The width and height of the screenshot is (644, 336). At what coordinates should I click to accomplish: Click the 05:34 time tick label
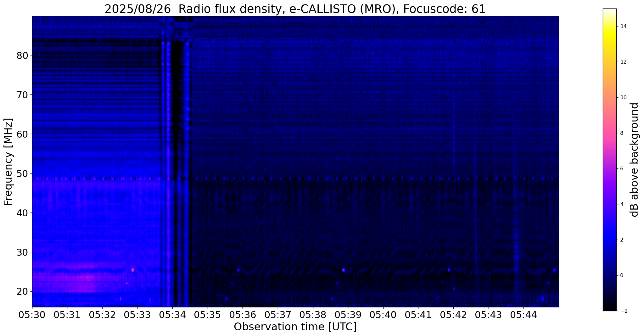pos(172,314)
